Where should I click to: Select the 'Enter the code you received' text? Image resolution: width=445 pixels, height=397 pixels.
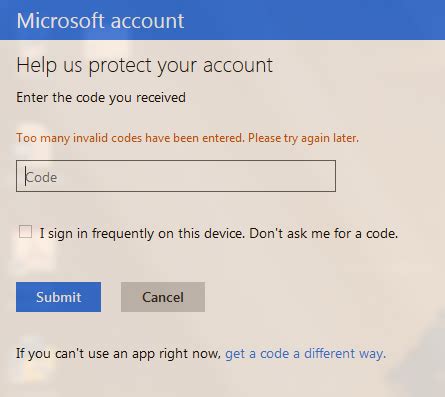pos(101,98)
